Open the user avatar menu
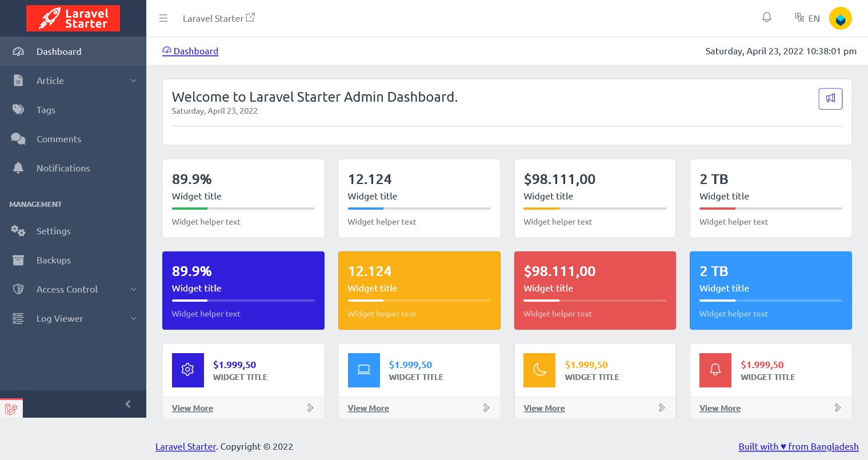 pos(841,18)
